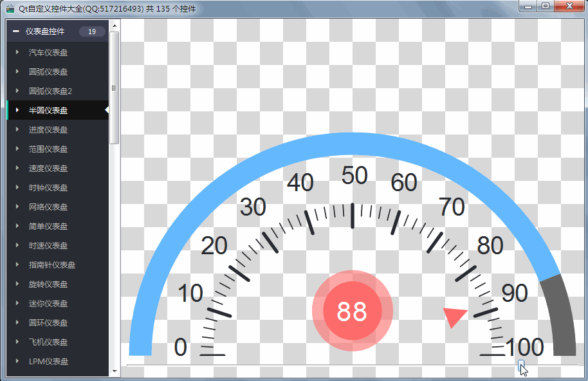Choose 时钟仪表盘 from the list
Screen dimensions: 588x381
48,187
